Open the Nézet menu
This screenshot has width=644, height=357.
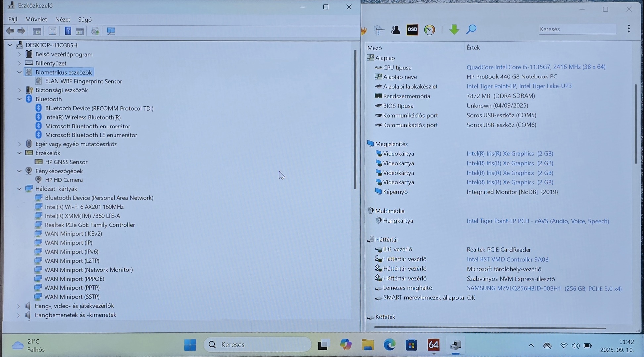point(63,19)
